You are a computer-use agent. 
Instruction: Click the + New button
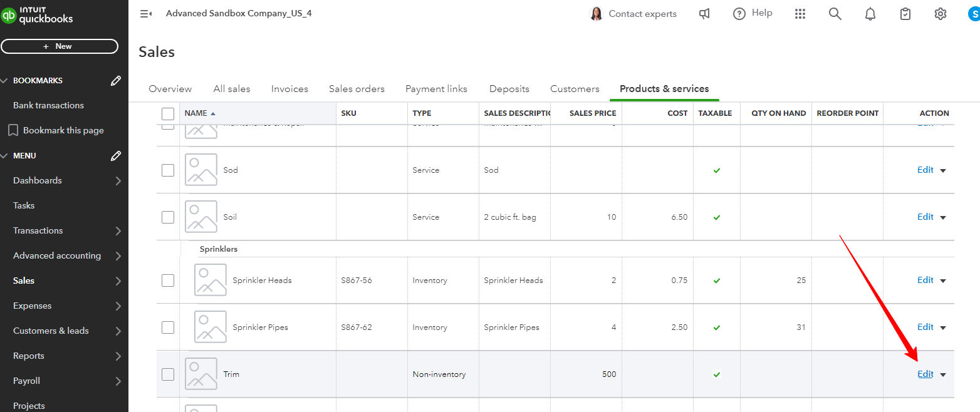point(60,46)
